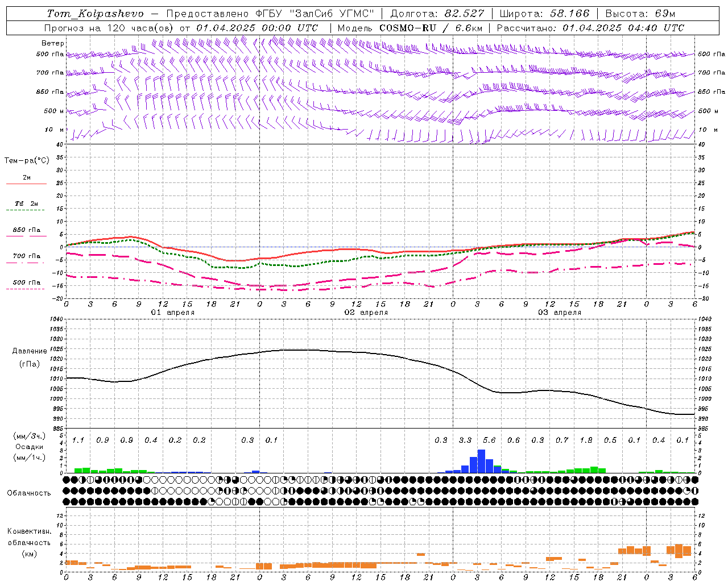Click the (мм/3ч.) unit label
The width and height of the screenshot is (728, 582).
click(x=30, y=436)
